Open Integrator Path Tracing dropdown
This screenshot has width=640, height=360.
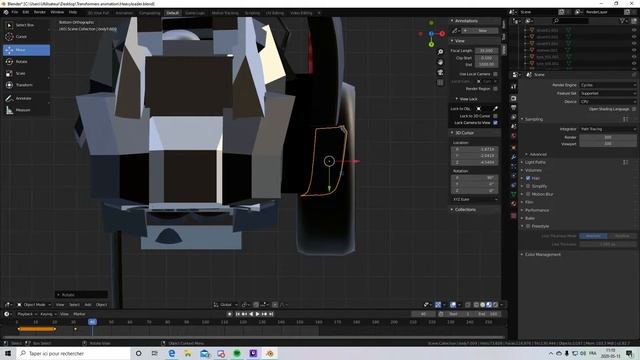click(608, 129)
